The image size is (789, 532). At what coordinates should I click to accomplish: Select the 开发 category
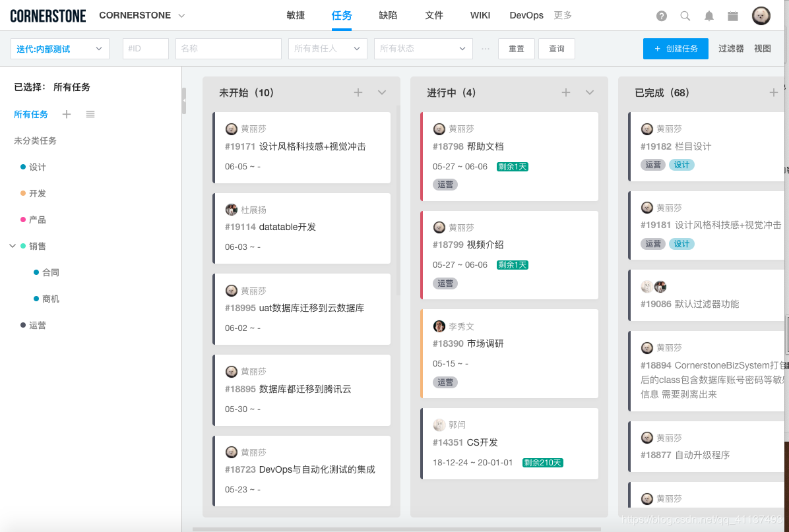37,194
